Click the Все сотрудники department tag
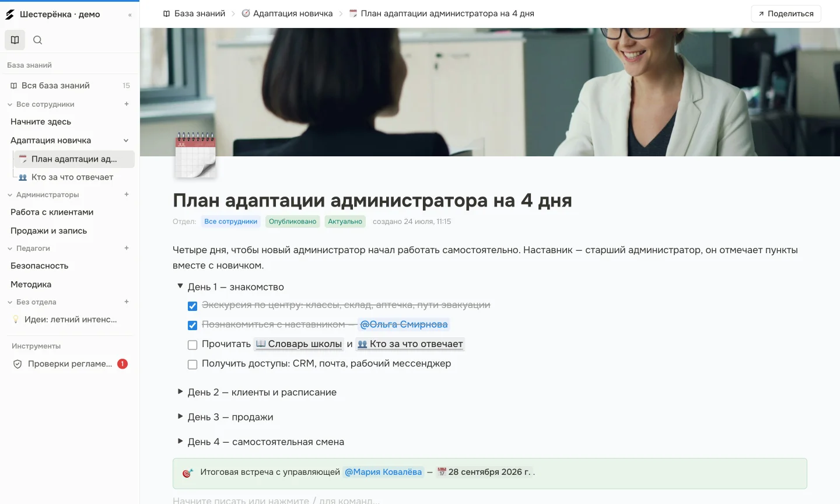 coord(231,222)
